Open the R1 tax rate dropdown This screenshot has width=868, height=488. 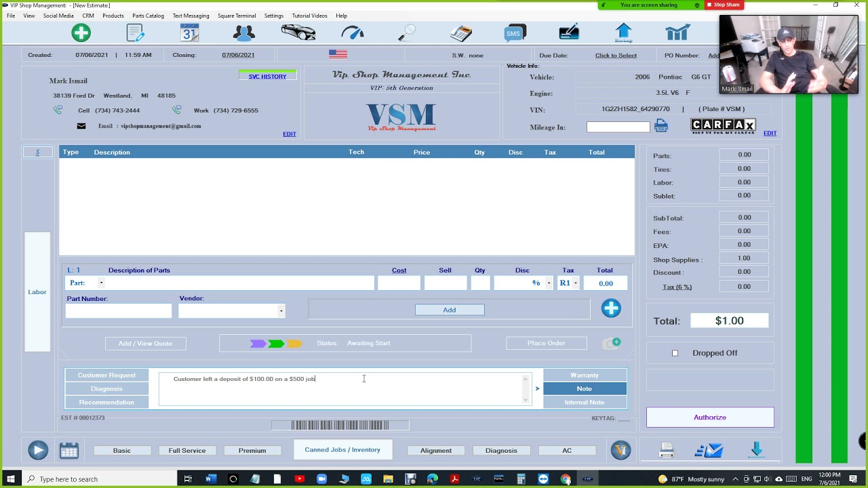coord(575,283)
